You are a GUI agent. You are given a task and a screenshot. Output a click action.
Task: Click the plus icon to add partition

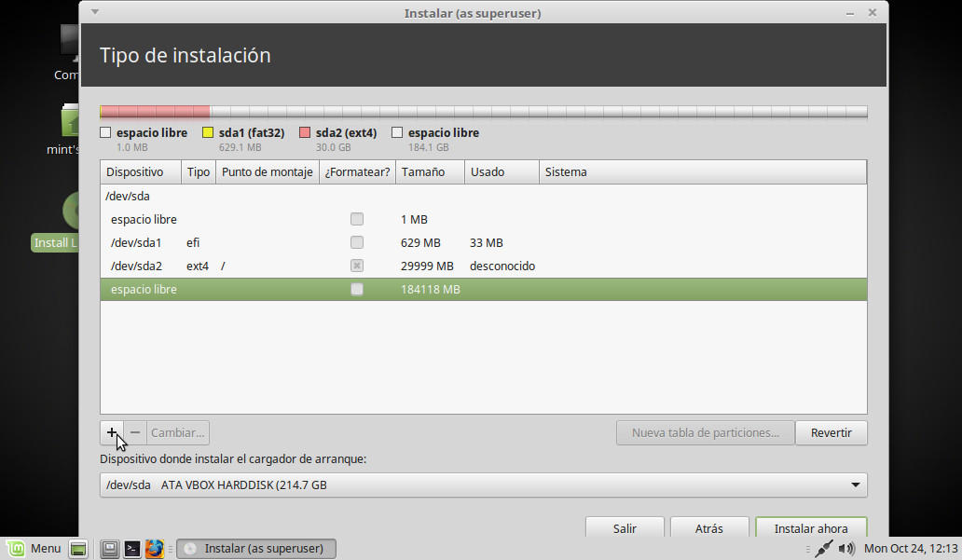[112, 432]
